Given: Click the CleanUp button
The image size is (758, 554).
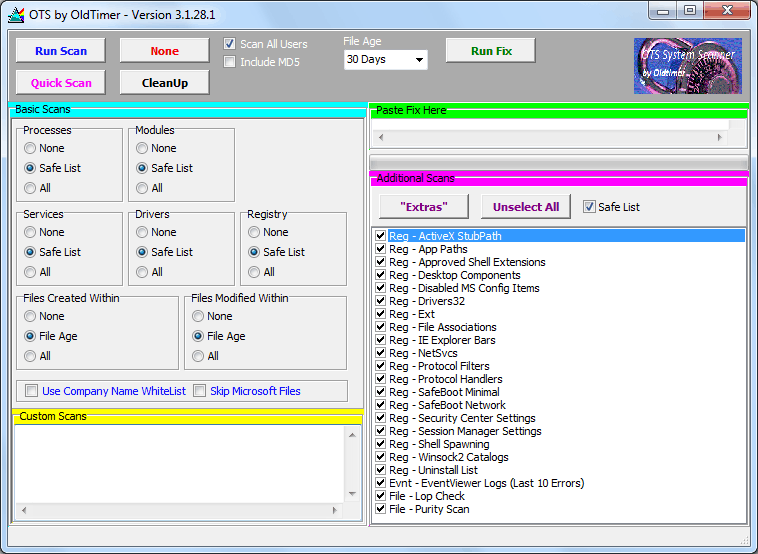Looking at the screenshot, I should click(164, 83).
